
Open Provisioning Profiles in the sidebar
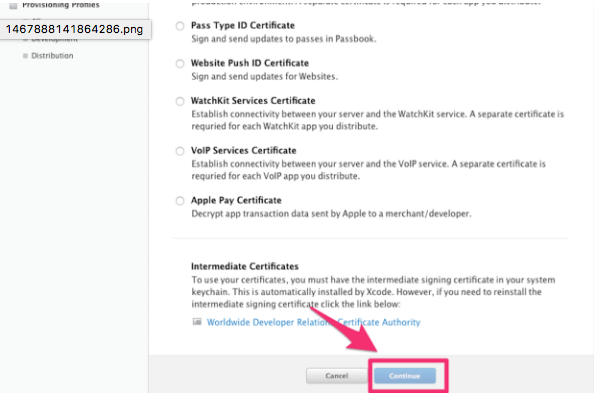(61, 5)
